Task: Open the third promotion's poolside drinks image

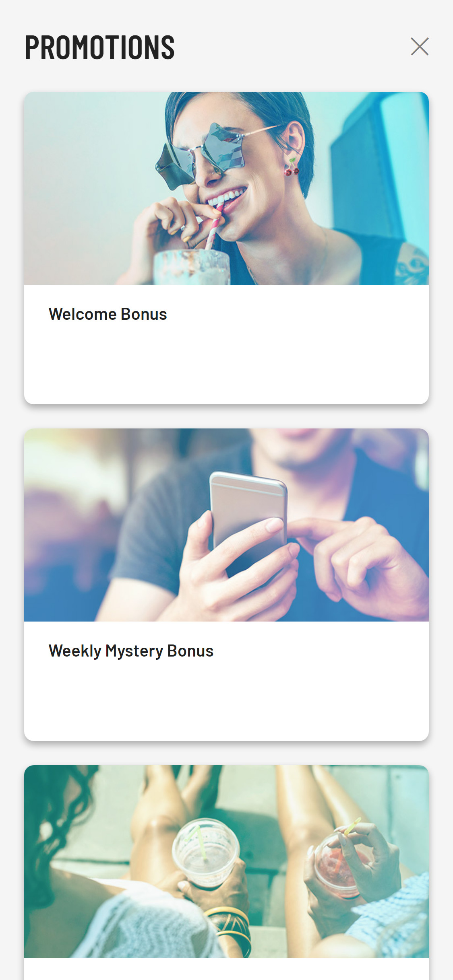Action: pos(226,862)
